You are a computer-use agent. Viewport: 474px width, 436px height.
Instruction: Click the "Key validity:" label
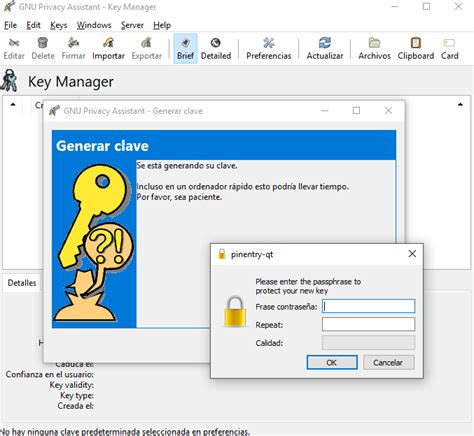(72, 385)
